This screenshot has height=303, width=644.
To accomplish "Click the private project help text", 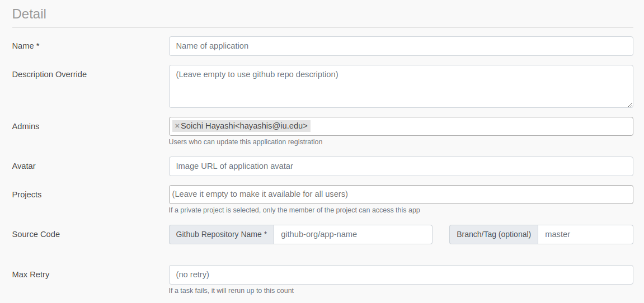I will pos(294,210).
